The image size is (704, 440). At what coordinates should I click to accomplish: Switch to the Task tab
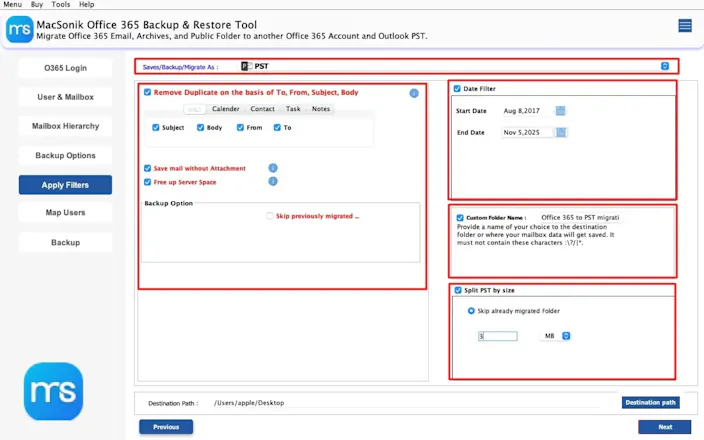[293, 109]
